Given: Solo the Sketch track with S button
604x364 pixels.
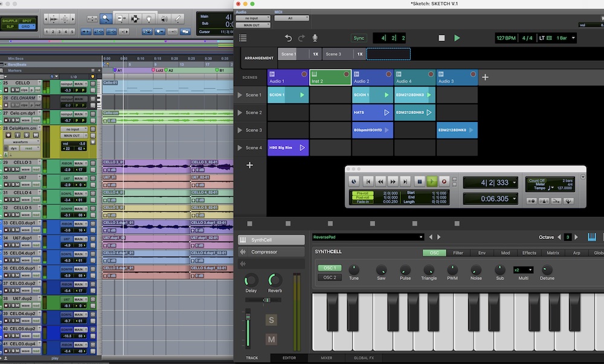Looking at the screenshot, I should point(271,320).
